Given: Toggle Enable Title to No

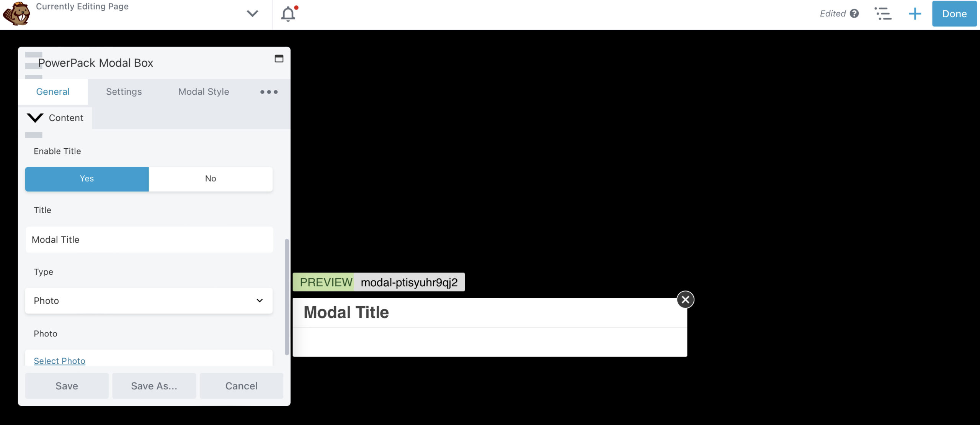Looking at the screenshot, I should point(211,178).
